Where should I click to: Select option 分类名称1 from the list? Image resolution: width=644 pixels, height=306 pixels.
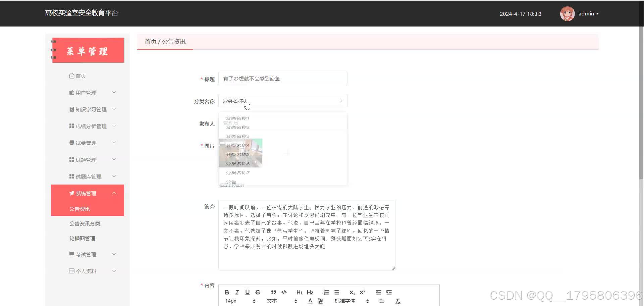(x=283, y=118)
